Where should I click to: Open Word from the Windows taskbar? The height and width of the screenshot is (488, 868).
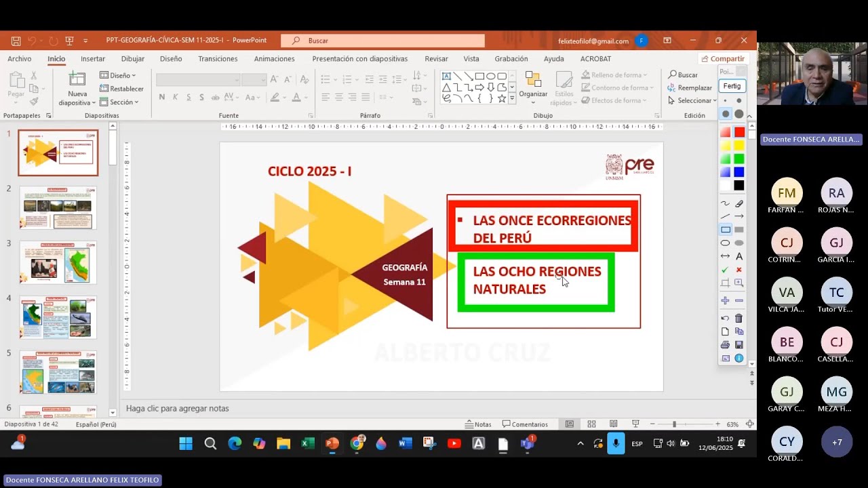click(406, 443)
